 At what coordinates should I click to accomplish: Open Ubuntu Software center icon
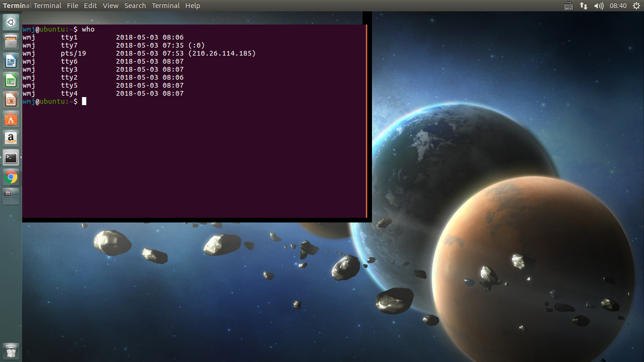[x=11, y=119]
